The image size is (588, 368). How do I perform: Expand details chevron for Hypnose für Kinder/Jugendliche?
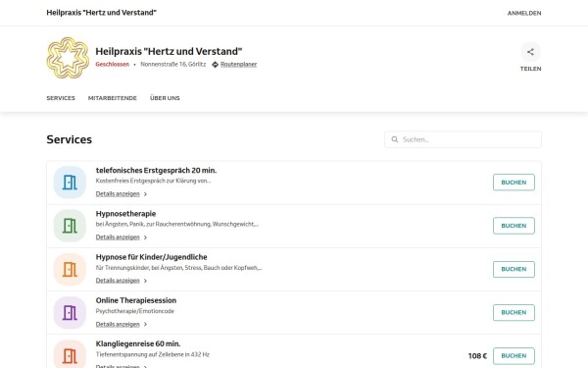(145, 281)
